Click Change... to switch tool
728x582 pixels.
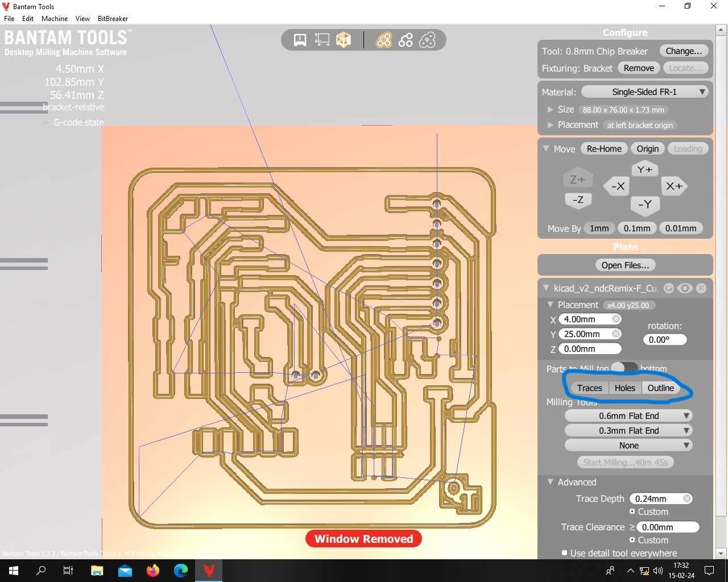tap(684, 51)
